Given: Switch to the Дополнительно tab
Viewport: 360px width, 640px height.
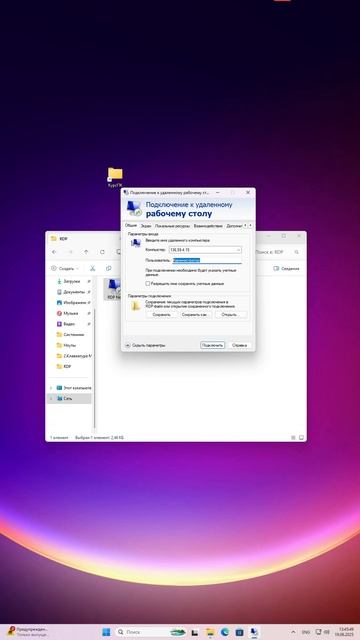Looking at the screenshot, I should click(x=234, y=226).
